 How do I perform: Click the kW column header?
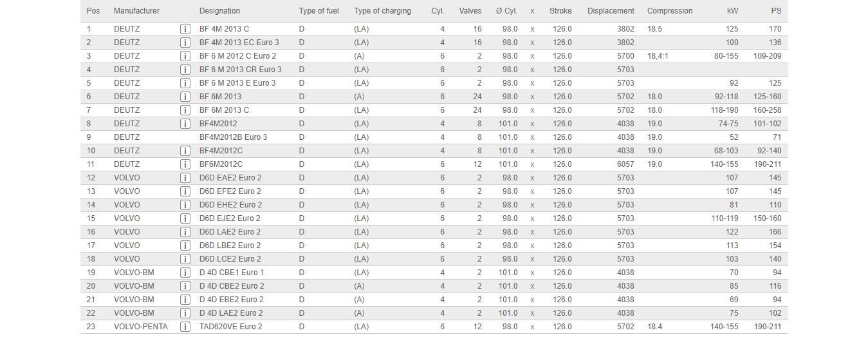point(732,11)
